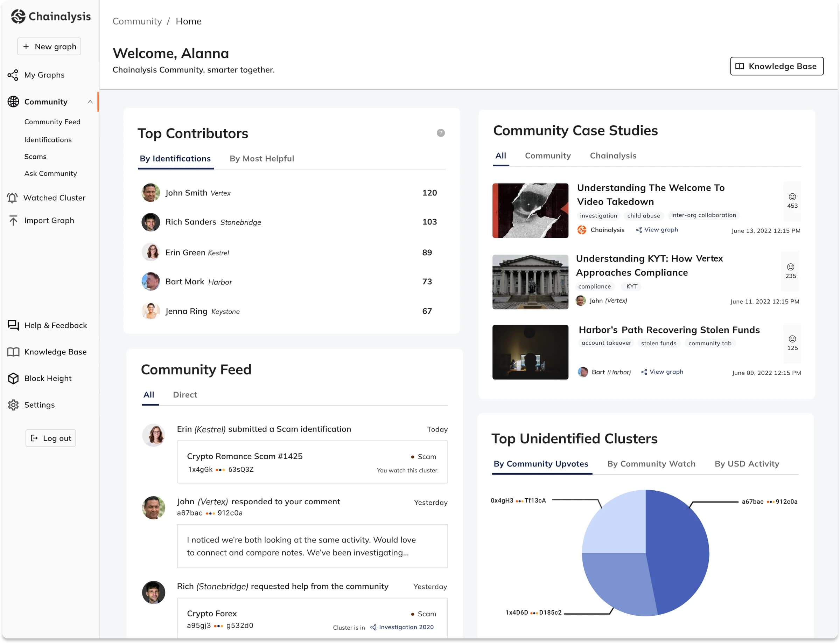
Task: Click the top-right Knowledge Base button
Action: pos(777,66)
